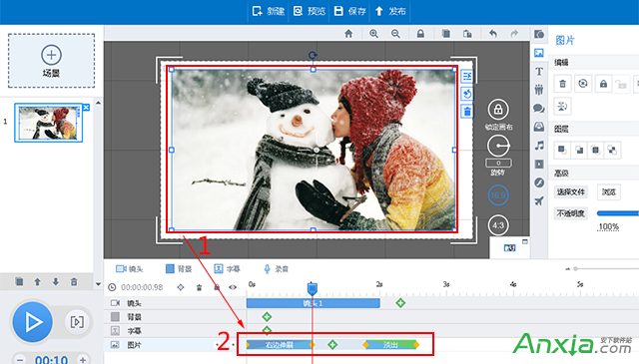Click the play-current-scene button
The image size is (639, 364).
pos(77,322)
